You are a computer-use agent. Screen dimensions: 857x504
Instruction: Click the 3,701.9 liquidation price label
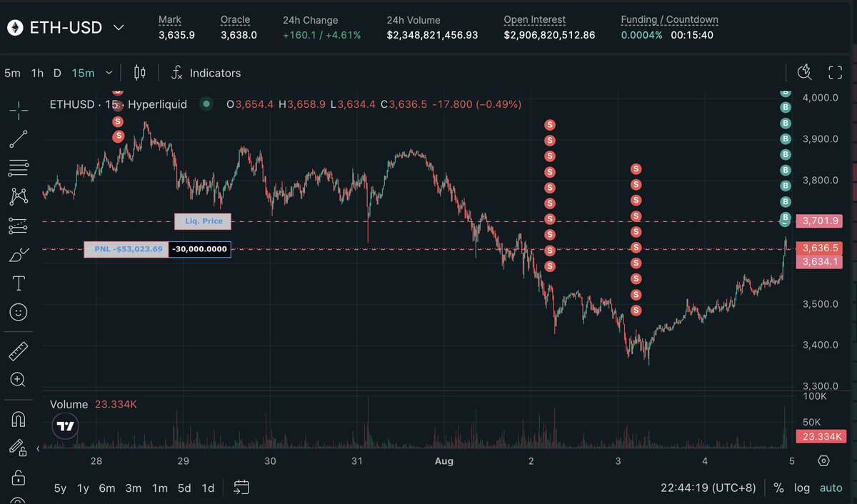click(x=820, y=221)
